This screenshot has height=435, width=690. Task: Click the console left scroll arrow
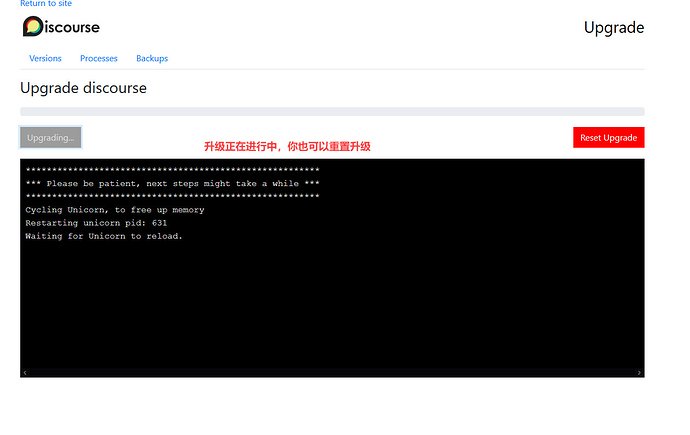click(25, 373)
